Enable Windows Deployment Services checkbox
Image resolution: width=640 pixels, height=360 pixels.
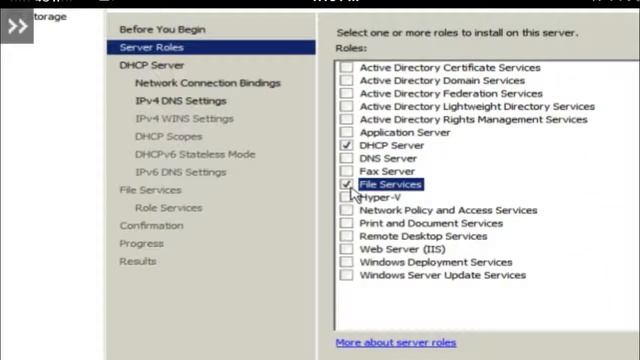click(x=346, y=262)
